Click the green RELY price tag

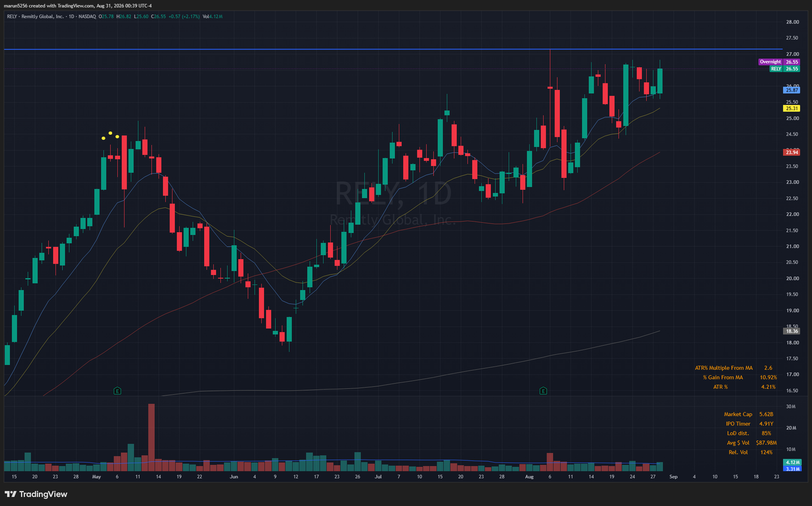pyautogui.click(x=784, y=69)
